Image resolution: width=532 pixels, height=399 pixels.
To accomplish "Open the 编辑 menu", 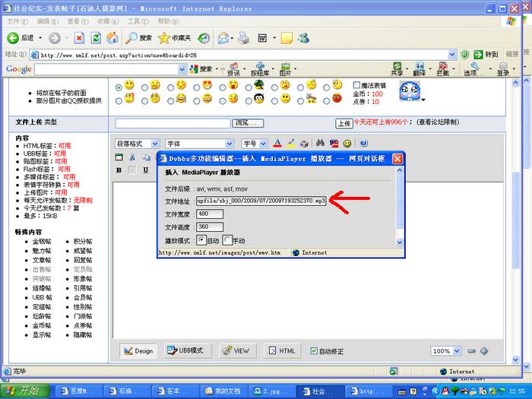I will pyautogui.click(x=47, y=21).
